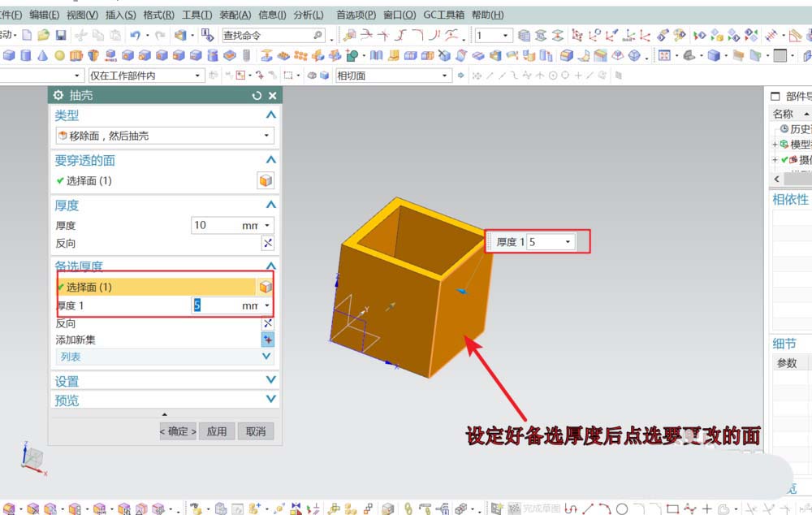
Task: Click the Dependencies panel header
Action: [x=791, y=200]
